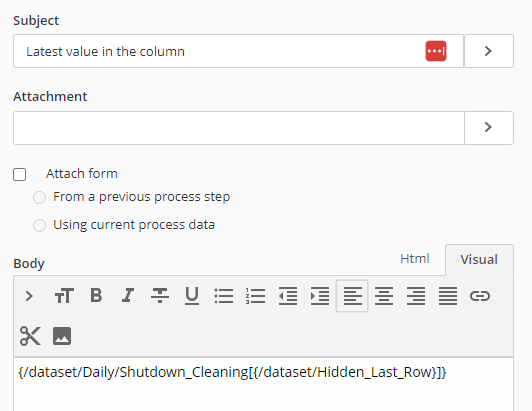Select Using current process data option

[39, 225]
